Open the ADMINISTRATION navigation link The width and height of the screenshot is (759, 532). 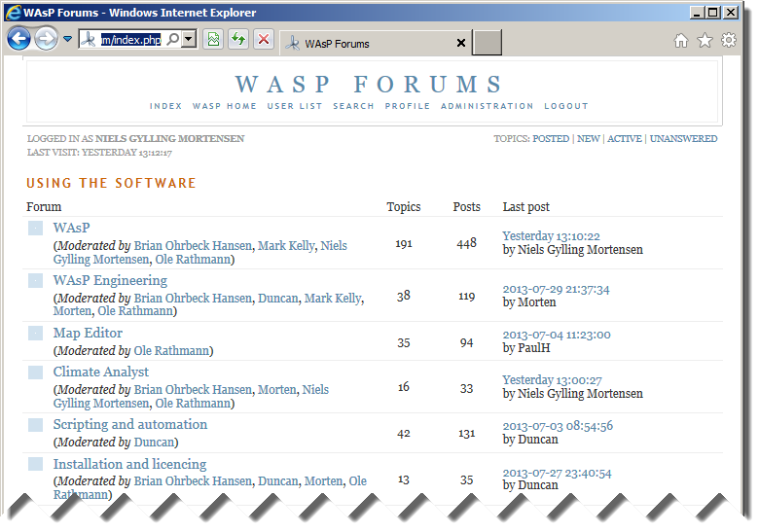pos(487,106)
